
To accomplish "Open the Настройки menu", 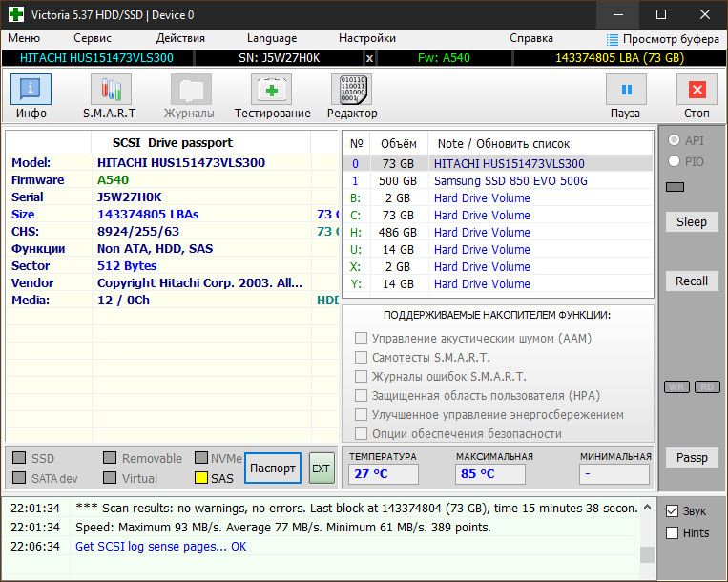I will pos(366,38).
